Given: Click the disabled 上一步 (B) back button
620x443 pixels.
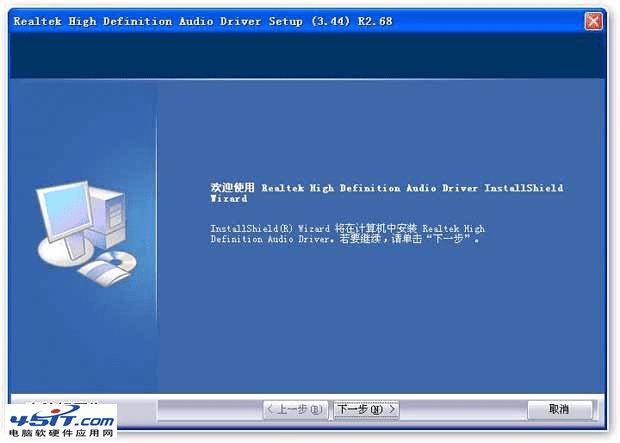Looking at the screenshot, I should coord(295,409).
